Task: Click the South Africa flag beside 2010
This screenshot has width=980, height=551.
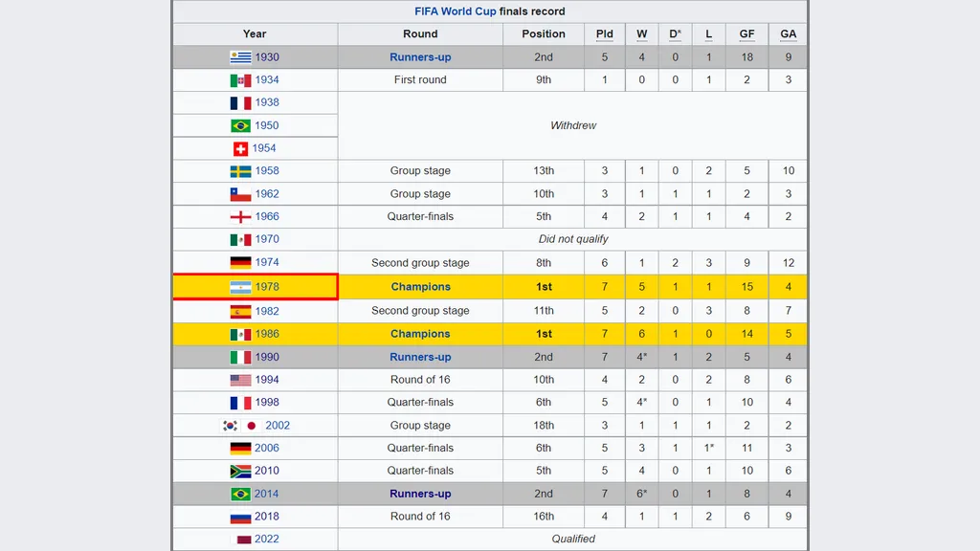Action: point(240,472)
